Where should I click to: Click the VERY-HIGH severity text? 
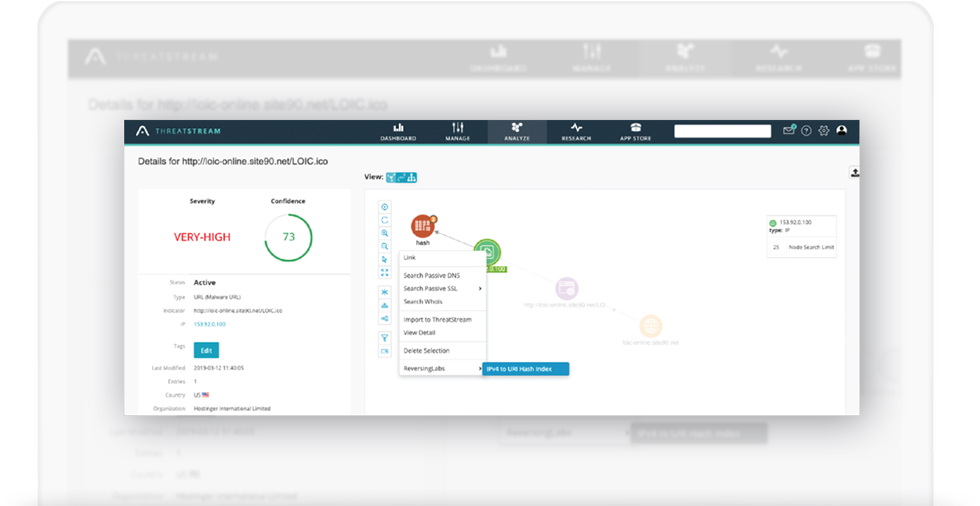pyautogui.click(x=202, y=237)
